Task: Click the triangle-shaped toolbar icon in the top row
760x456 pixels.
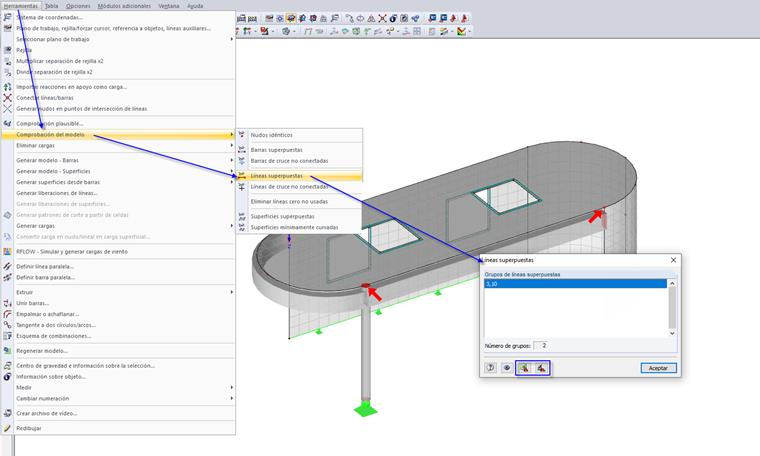Action: coord(371,18)
